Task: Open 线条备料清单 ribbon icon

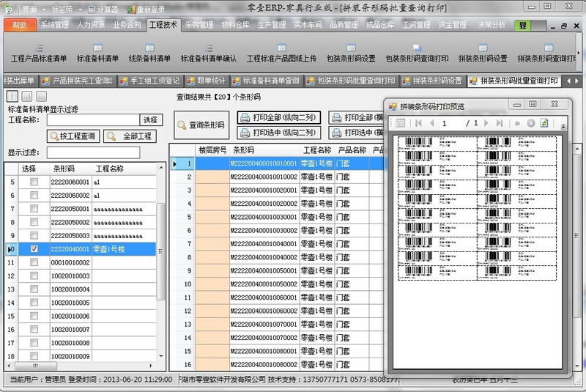Action: coord(149,48)
